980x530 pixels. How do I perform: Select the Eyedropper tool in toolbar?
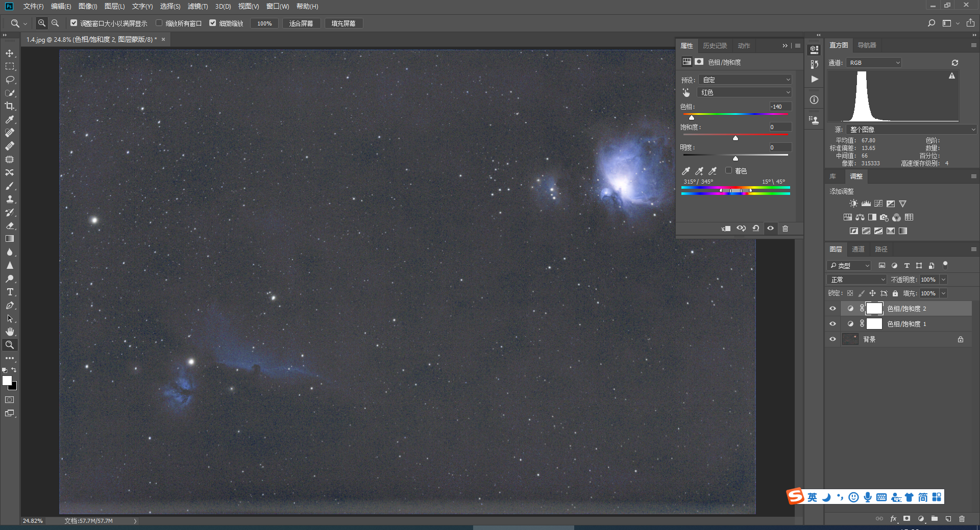(10, 119)
